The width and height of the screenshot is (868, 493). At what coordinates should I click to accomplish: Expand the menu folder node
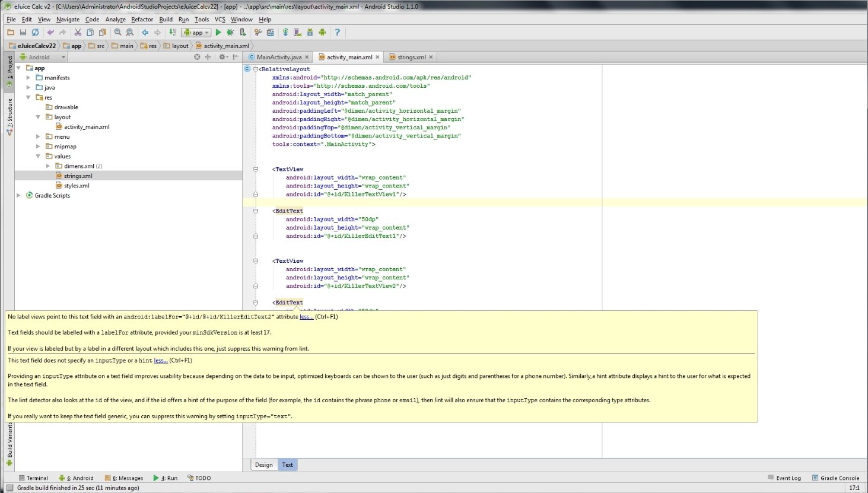(x=39, y=136)
